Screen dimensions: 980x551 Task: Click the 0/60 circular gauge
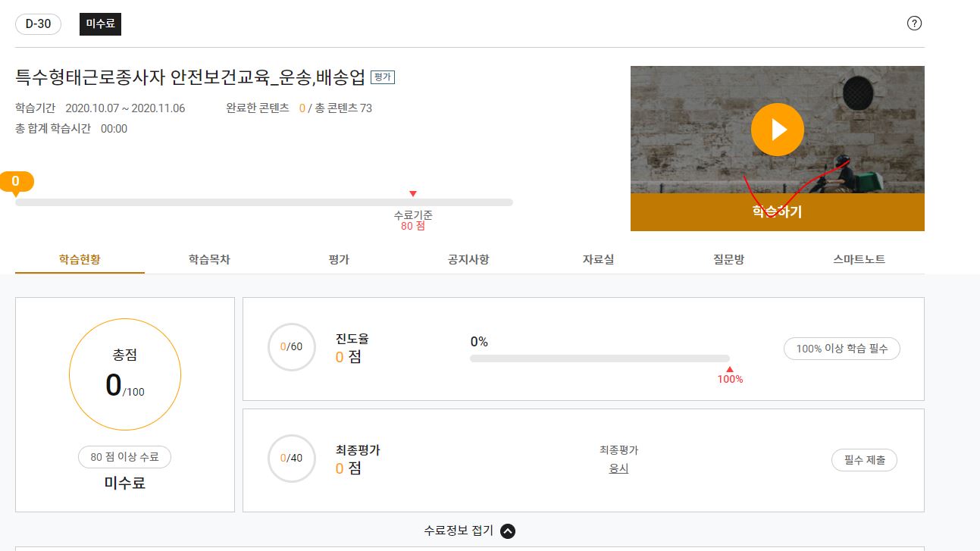click(292, 347)
